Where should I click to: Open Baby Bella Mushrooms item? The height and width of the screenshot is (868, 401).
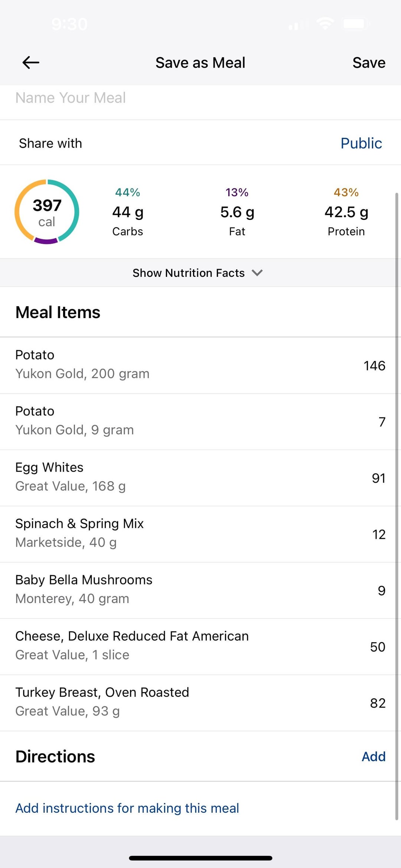point(200,590)
